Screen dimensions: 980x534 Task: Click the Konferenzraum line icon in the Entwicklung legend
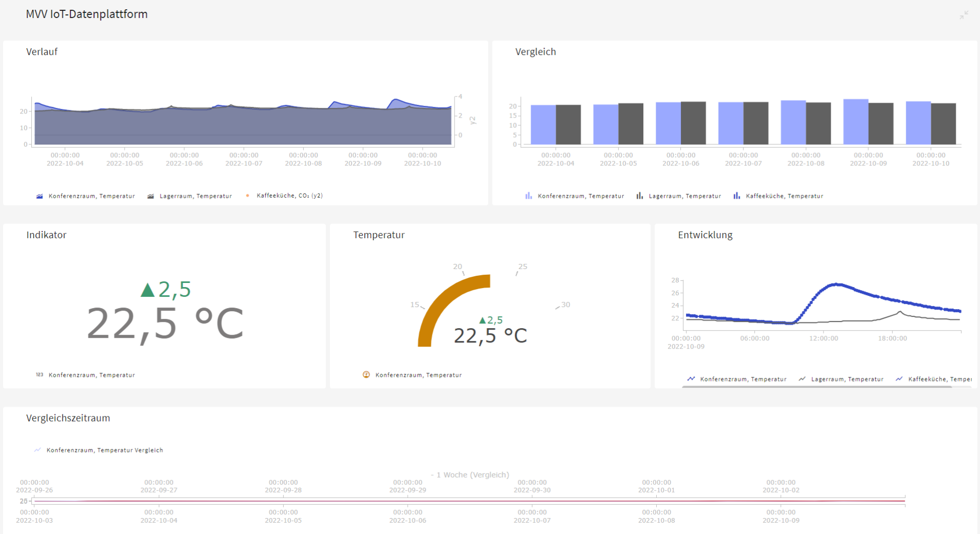click(691, 379)
